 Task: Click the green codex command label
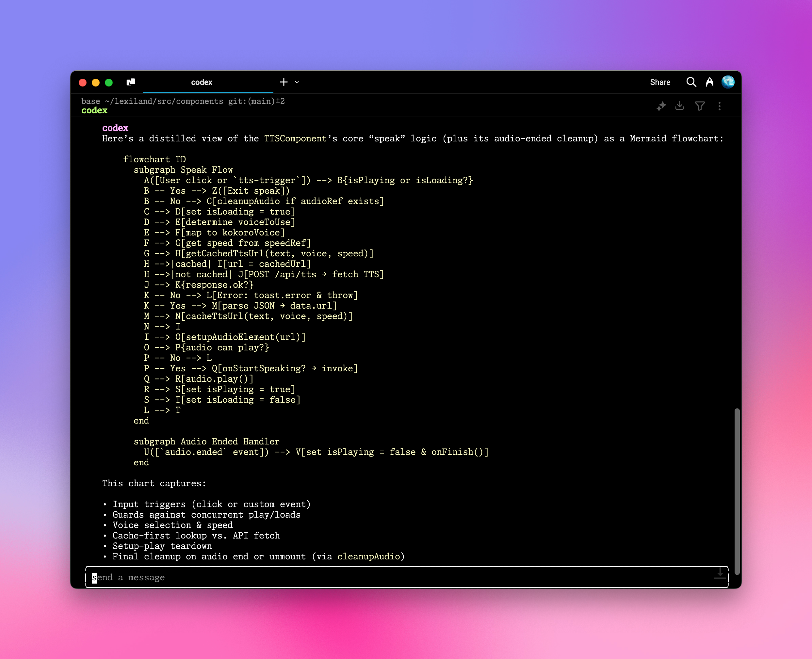click(x=94, y=110)
